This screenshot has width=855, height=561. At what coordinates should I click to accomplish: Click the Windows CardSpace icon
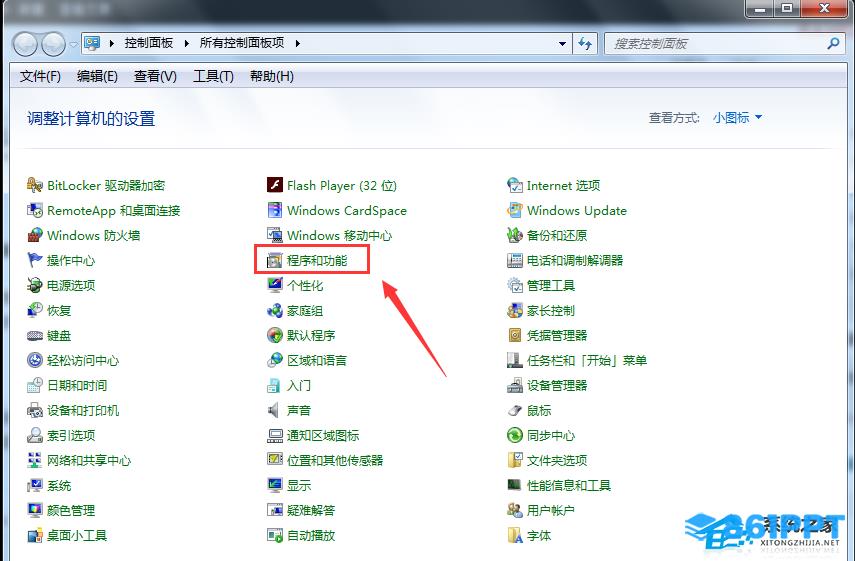pos(275,210)
